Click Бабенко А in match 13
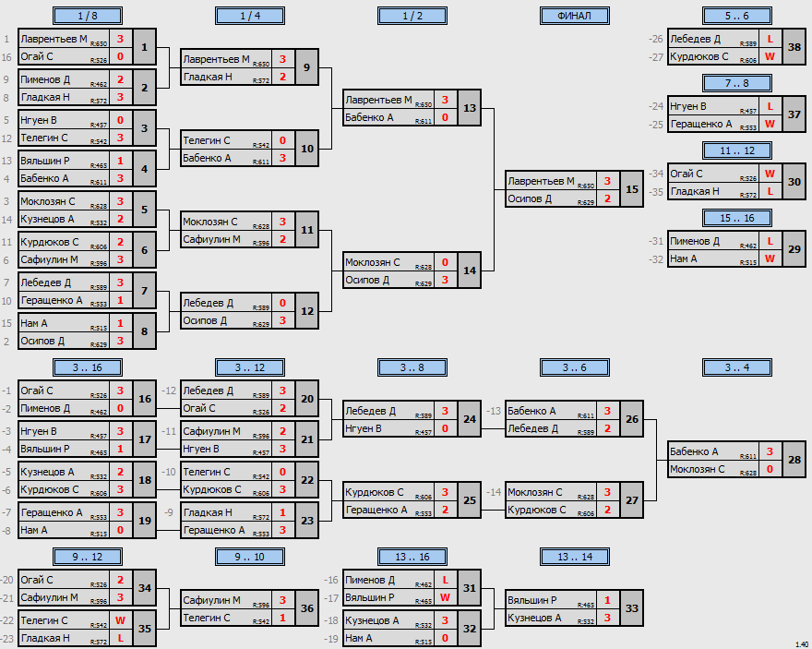This screenshot has height=649, width=812. coord(369,117)
